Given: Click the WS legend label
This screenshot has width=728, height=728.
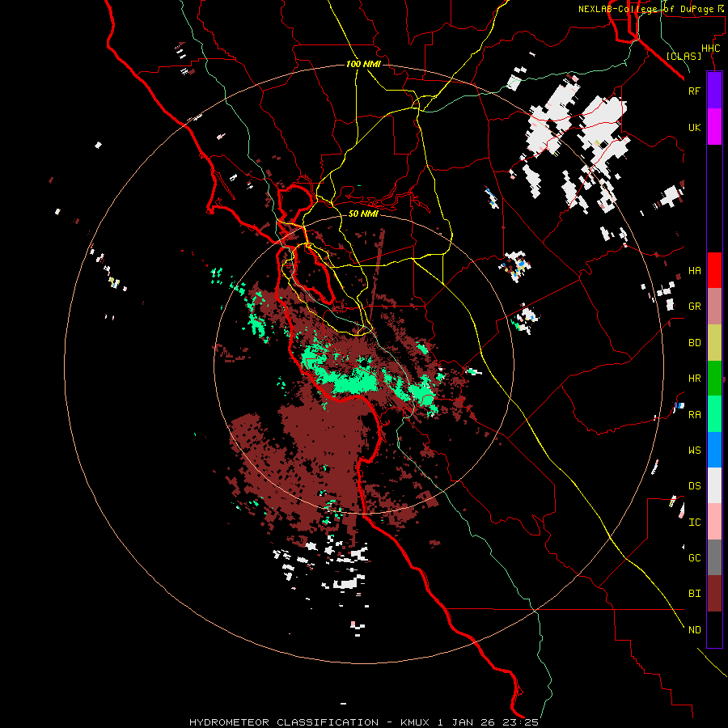Looking at the screenshot, I should click(x=694, y=450).
